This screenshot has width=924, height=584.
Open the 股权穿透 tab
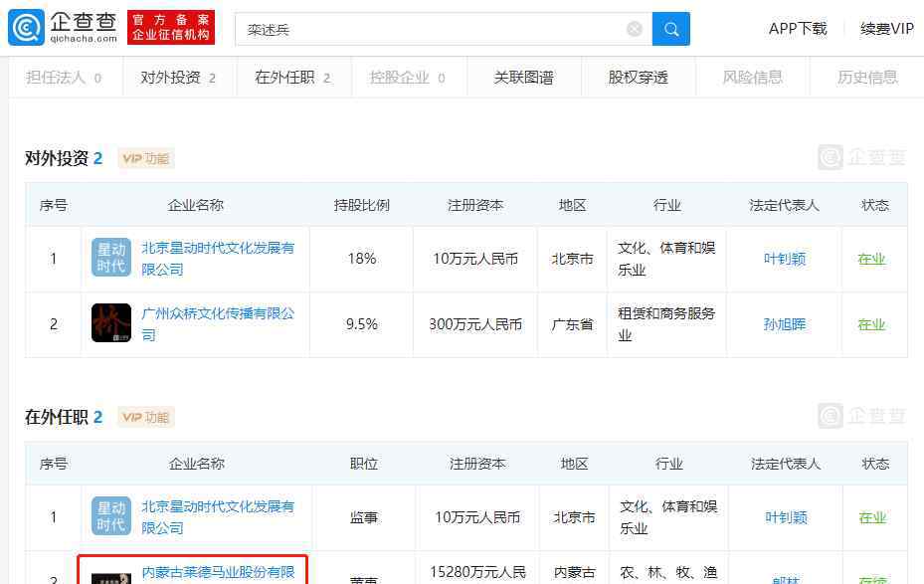click(639, 78)
